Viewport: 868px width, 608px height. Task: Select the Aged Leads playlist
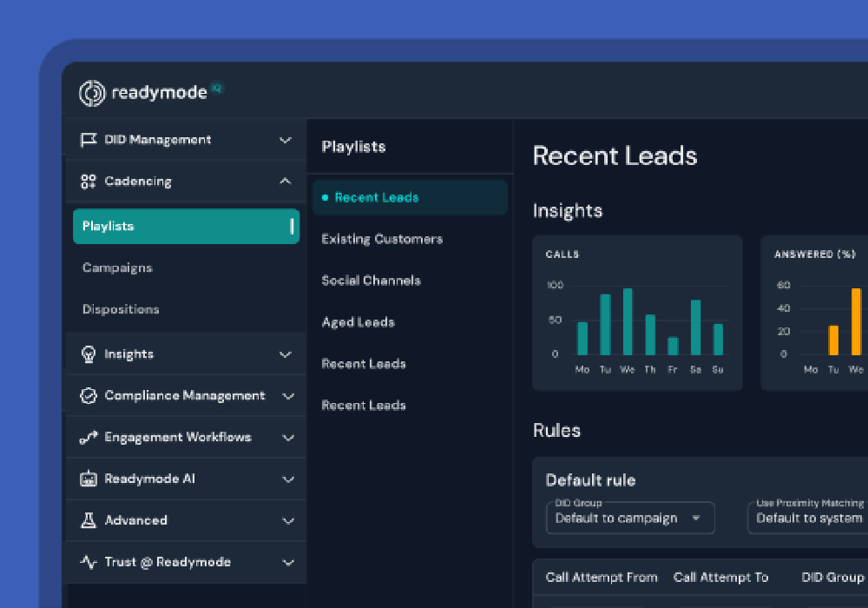click(x=358, y=323)
